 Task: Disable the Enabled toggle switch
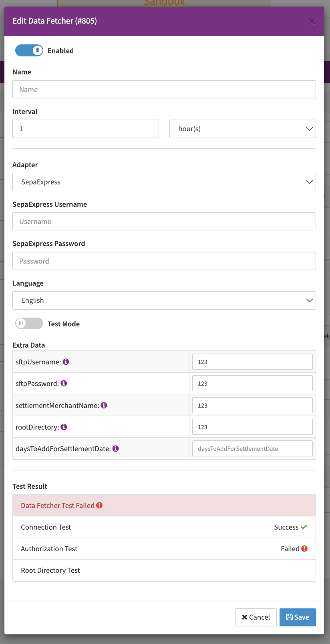29,50
